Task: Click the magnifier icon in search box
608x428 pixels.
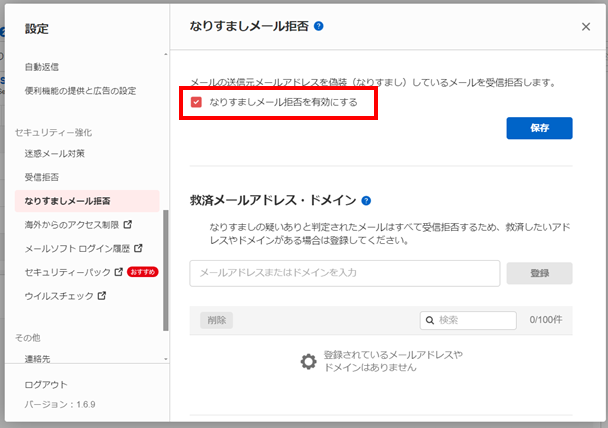Action: click(429, 320)
